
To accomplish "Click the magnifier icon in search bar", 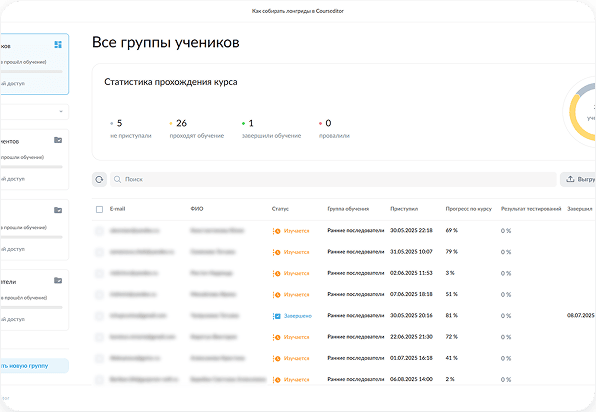I will point(117,179).
